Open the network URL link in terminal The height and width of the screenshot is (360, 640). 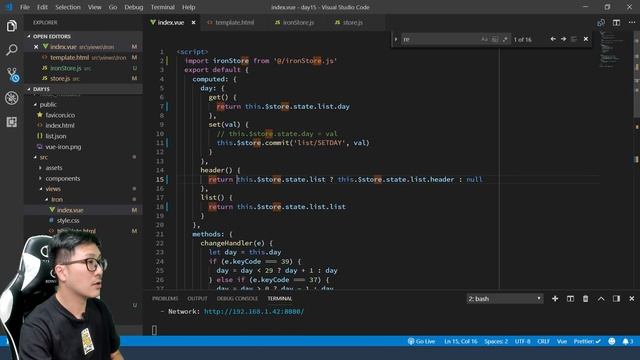tap(254, 311)
